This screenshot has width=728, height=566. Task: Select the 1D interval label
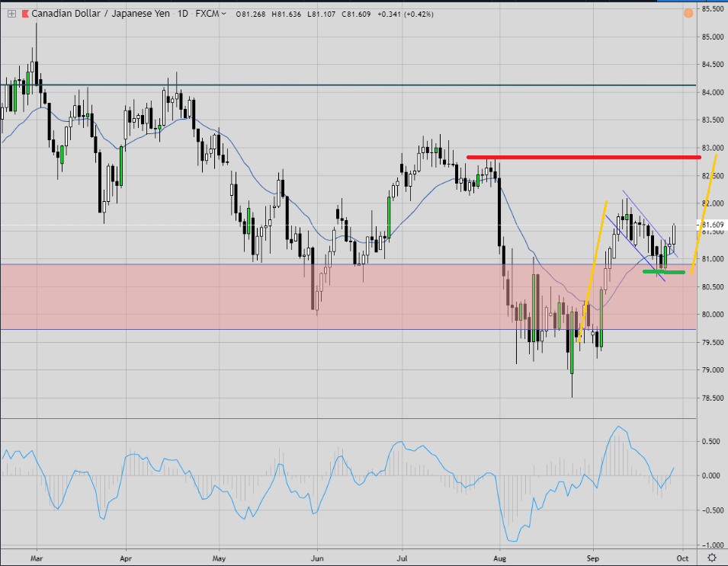(x=183, y=14)
